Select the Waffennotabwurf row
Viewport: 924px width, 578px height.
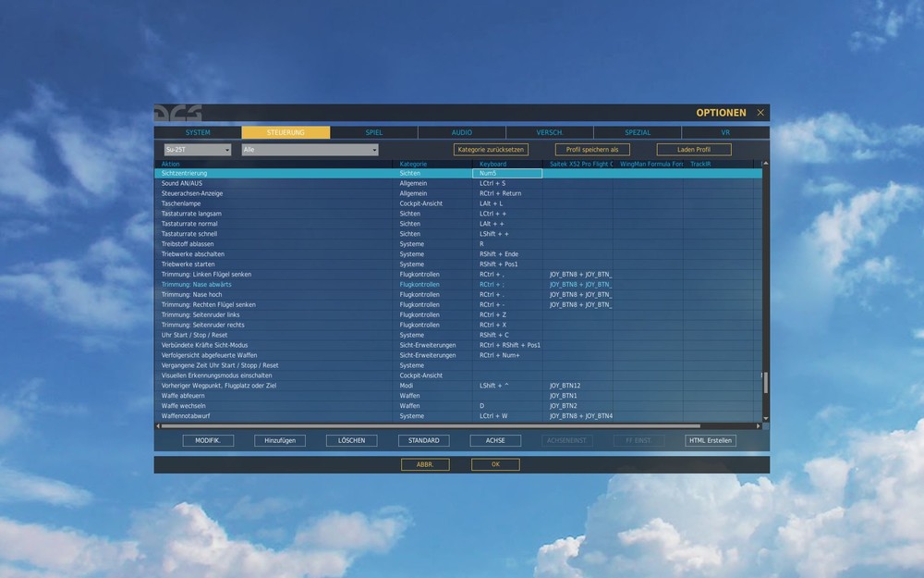point(458,416)
